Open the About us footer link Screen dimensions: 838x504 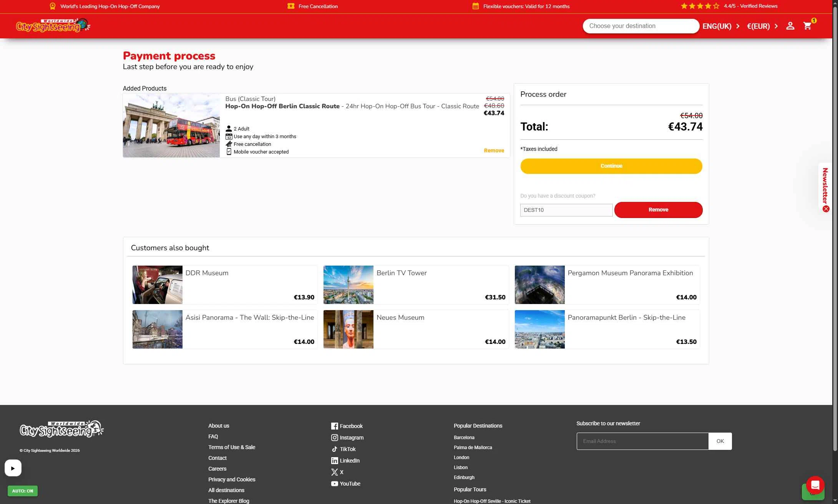pyautogui.click(x=219, y=426)
